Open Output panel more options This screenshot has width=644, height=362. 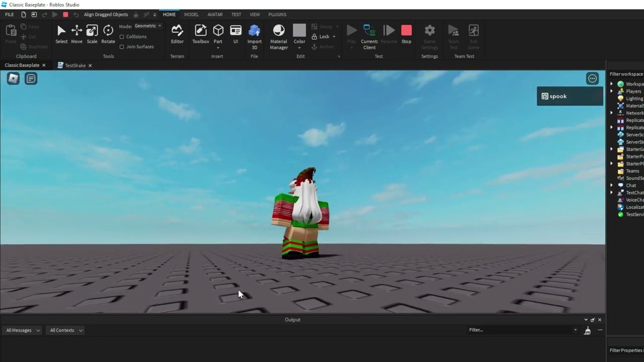point(600,330)
